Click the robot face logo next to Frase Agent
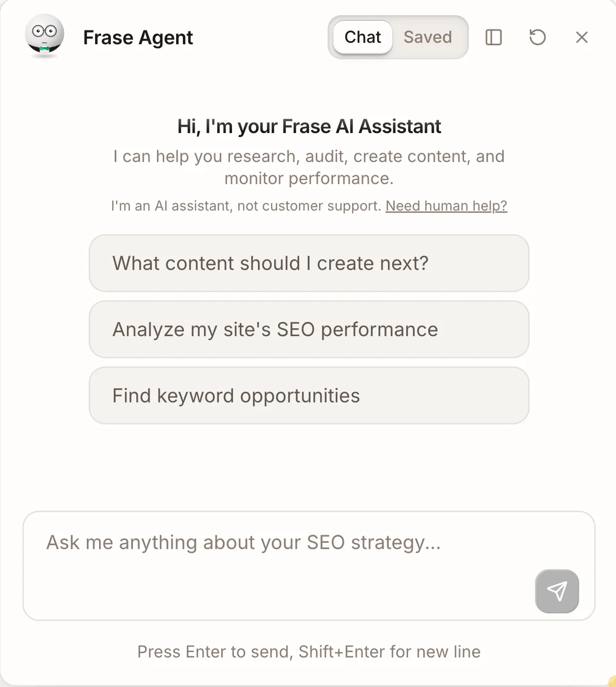The width and height of the screenshot is (616, 687). point(44,36)
